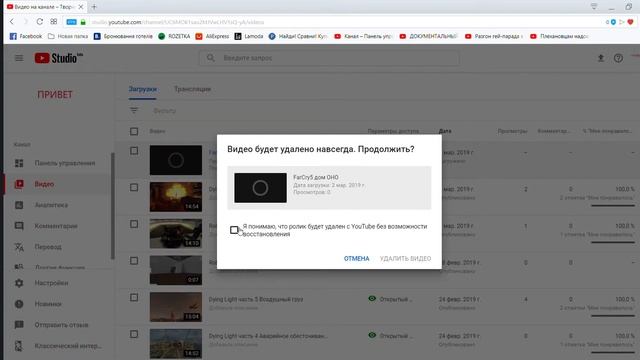Click the FarCry5 video thumbnail in the dialog

coord(260,188)
